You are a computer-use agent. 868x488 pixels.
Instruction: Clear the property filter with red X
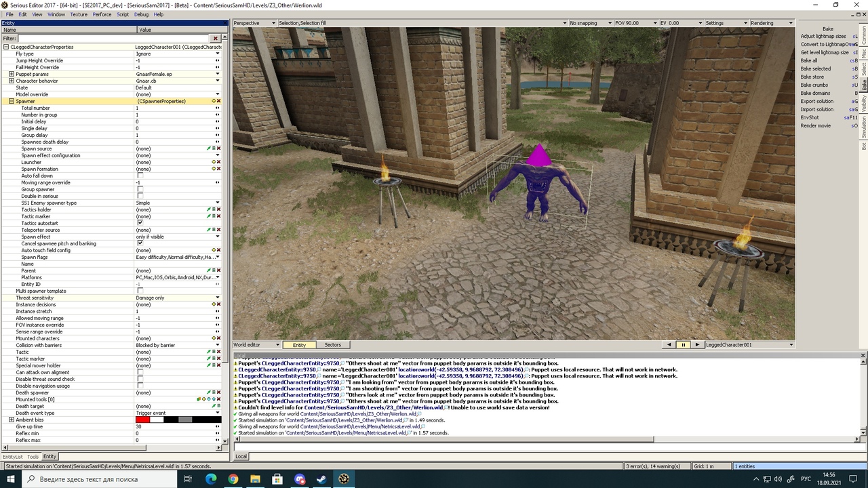coord(216,39)
